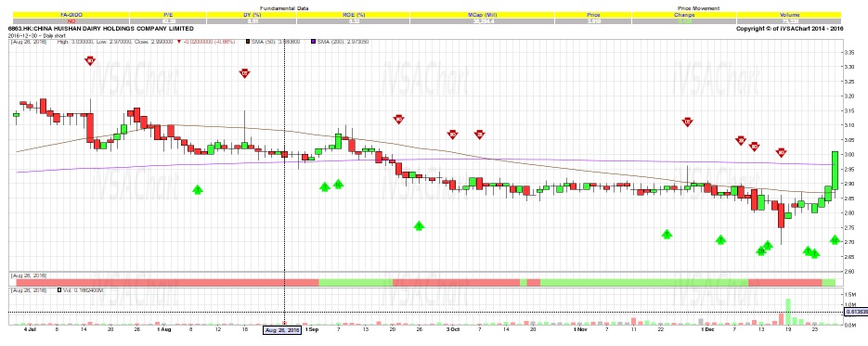Click the SMA (50) legend color swatch
This screenshot has width=868, height=346.
coord(247,42)
